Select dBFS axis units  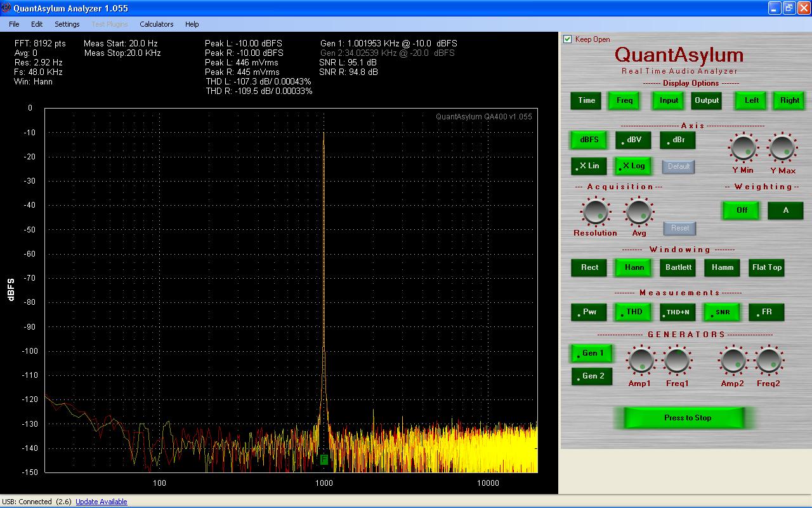tap(589, 140)
